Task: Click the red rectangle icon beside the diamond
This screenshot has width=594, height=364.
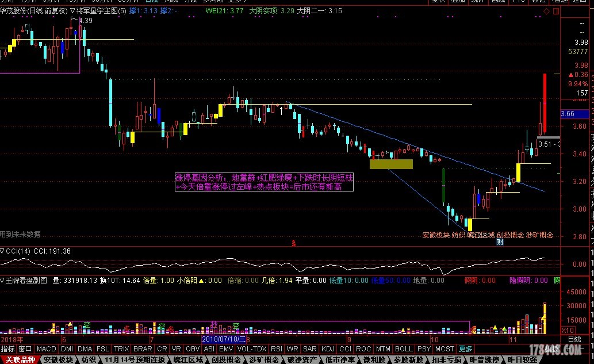Action: [555, 11]
